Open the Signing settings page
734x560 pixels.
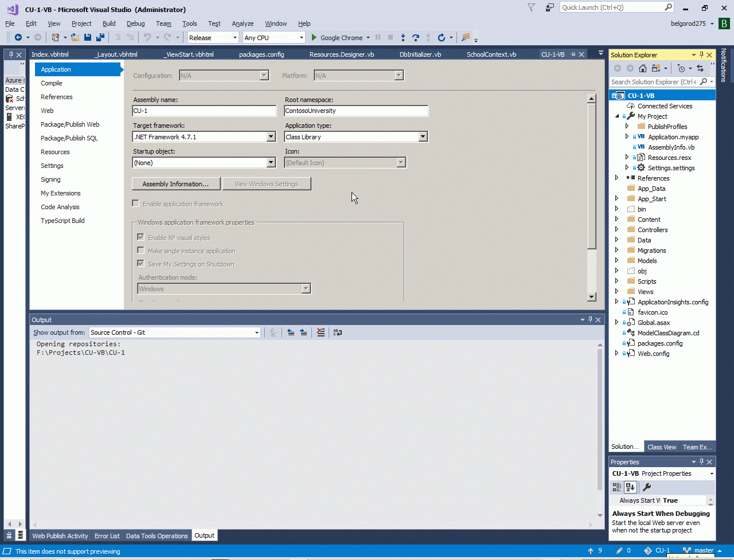click(50, 179)
